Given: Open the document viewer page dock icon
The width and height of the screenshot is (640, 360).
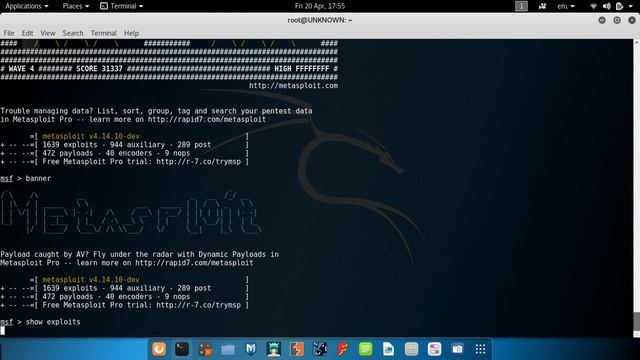Looking at the screenshot, I should click(389, 349).
